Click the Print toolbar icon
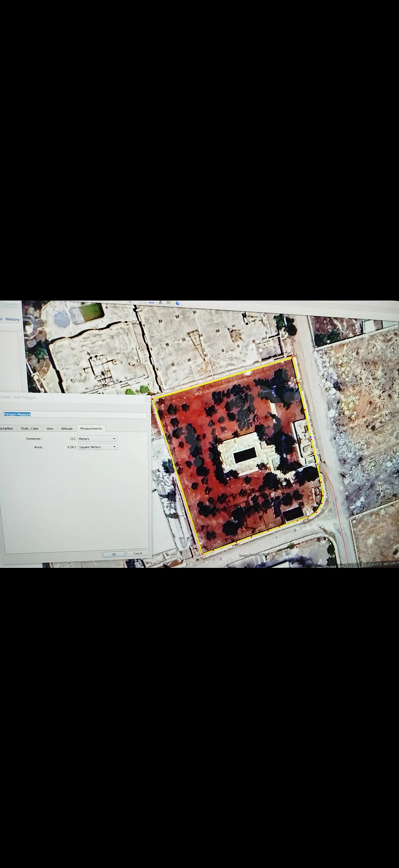The image size is (399, 868). click(x=152, y=302)
